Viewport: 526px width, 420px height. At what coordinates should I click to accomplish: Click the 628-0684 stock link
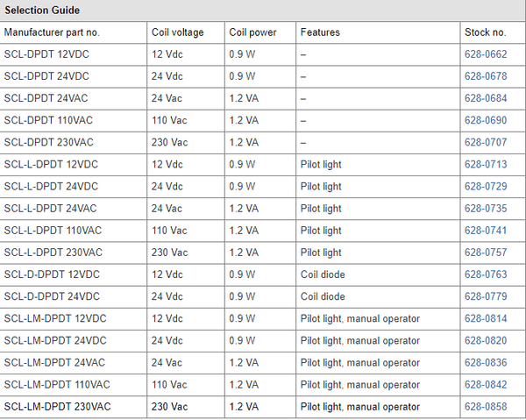point(485,98)
